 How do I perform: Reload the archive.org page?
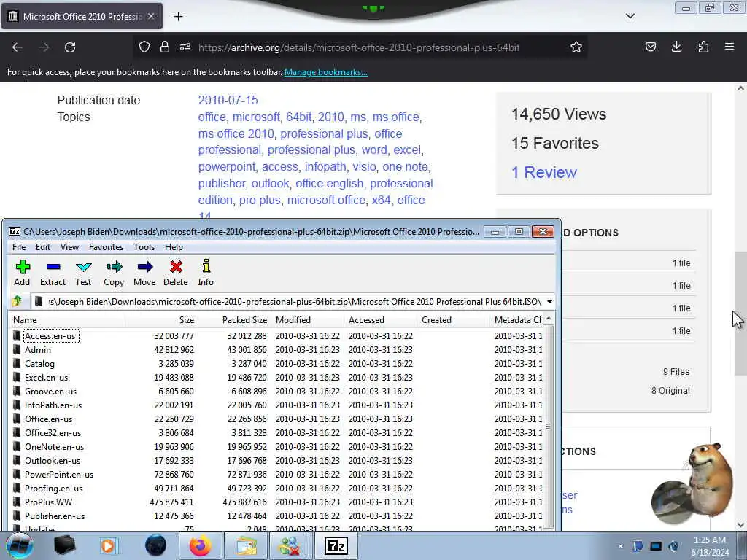click(x=70, y=47)
